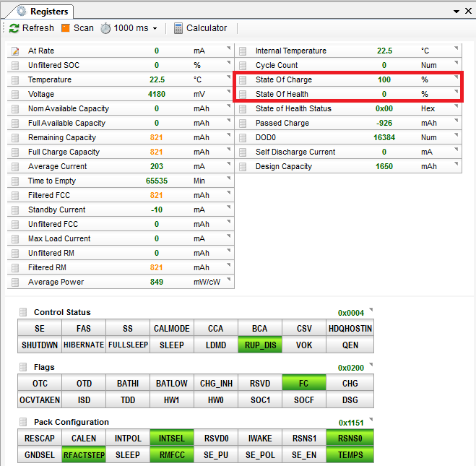Click the SHUTDWN bit button
This screenshot has height=466, width=476.
click(x=40, y=345)
